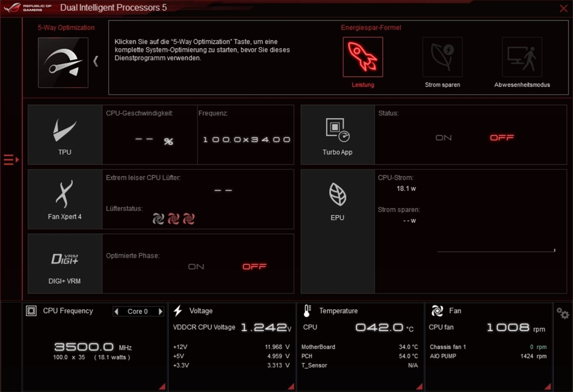Click the Temperature thermometer icon
The width and height of the screenshot is (573, 392).
coord(307,311)
